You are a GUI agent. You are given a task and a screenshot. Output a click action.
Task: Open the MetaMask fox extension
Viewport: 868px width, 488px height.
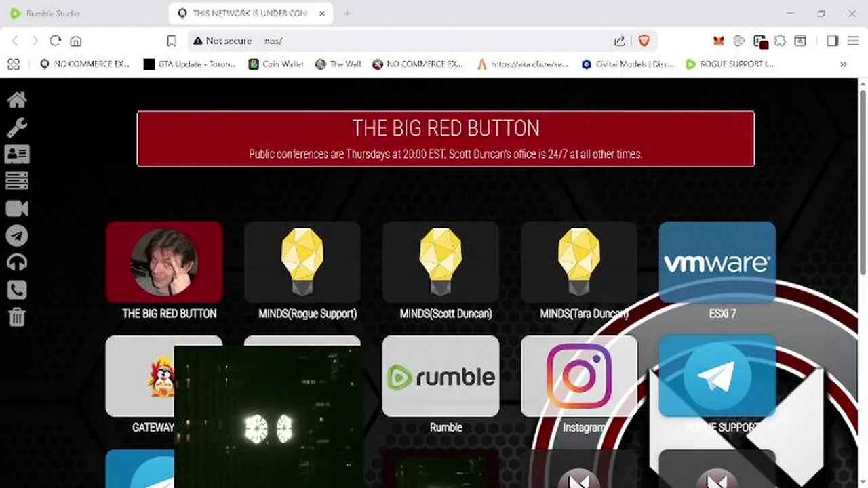(x=719, y=41)
